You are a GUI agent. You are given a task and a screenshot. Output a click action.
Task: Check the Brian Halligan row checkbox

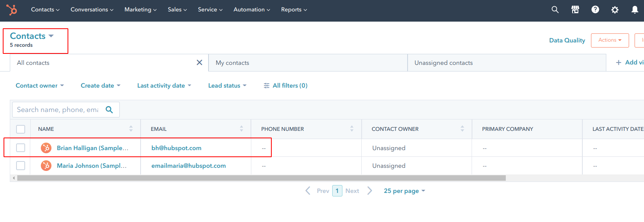point(21,148)
